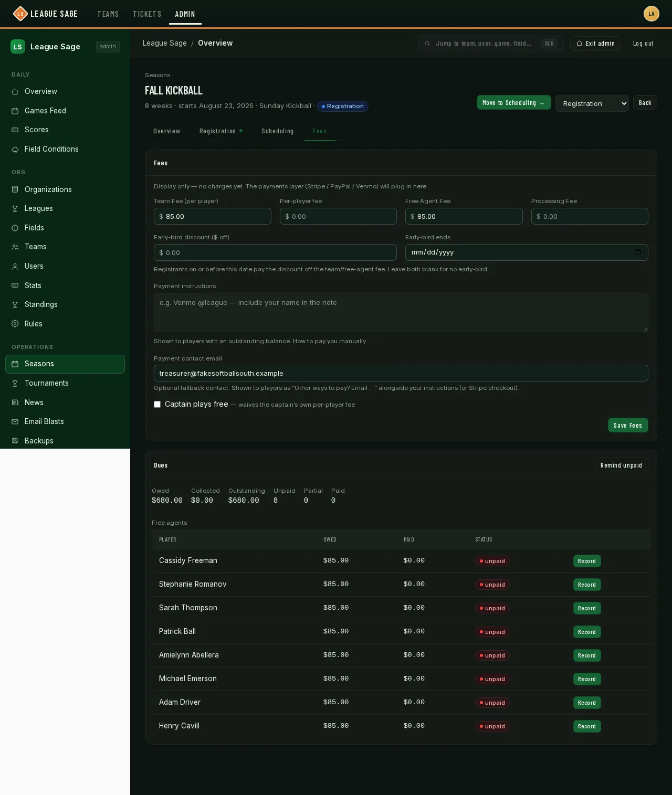Record payment for Amielynn Abellera
This screenshot has height=795, width=672.
tap(587, 655)
